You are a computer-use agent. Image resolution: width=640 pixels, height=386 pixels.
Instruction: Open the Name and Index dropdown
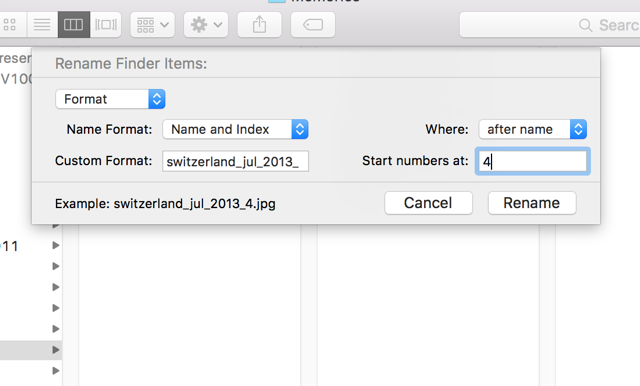[236, 129]
